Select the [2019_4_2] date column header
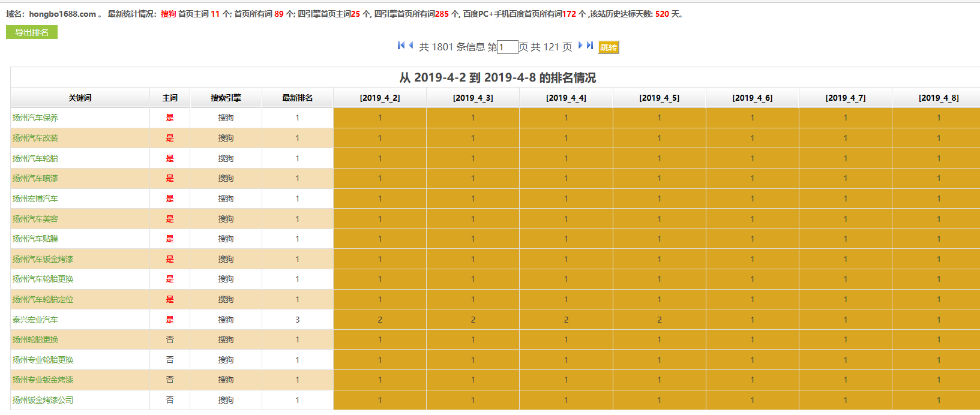The image size is (980, 415). (x=380, y=98)
